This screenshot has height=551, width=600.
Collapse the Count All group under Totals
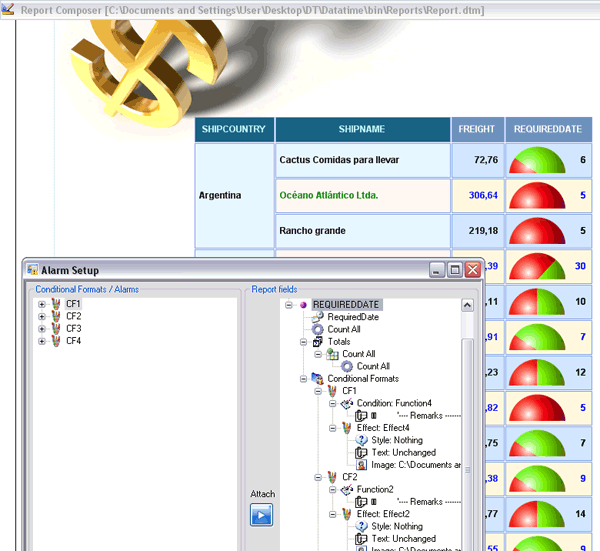coord(318,354)
